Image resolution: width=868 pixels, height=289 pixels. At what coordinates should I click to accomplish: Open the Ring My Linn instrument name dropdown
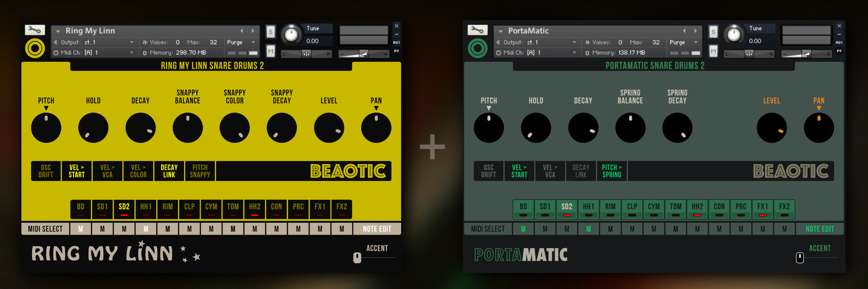coord(58,31)
